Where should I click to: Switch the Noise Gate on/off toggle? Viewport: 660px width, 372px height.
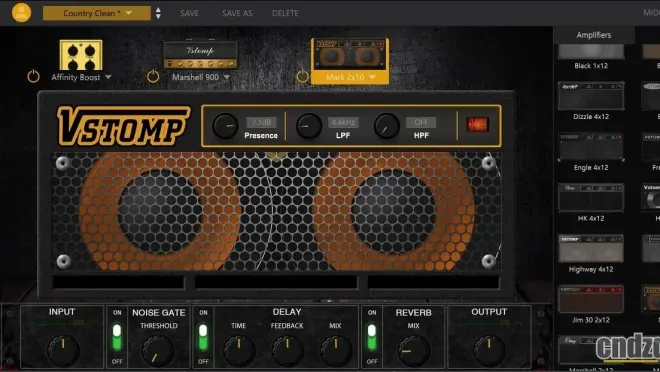pyautogui.click(x=117, y=337)
